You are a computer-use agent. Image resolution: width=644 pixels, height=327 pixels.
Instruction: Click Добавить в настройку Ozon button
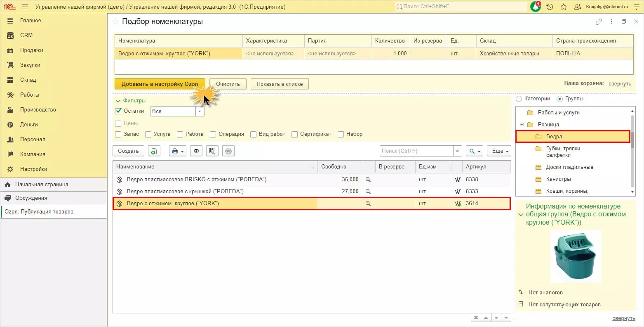pyautogui.click(x=160, y=84)
